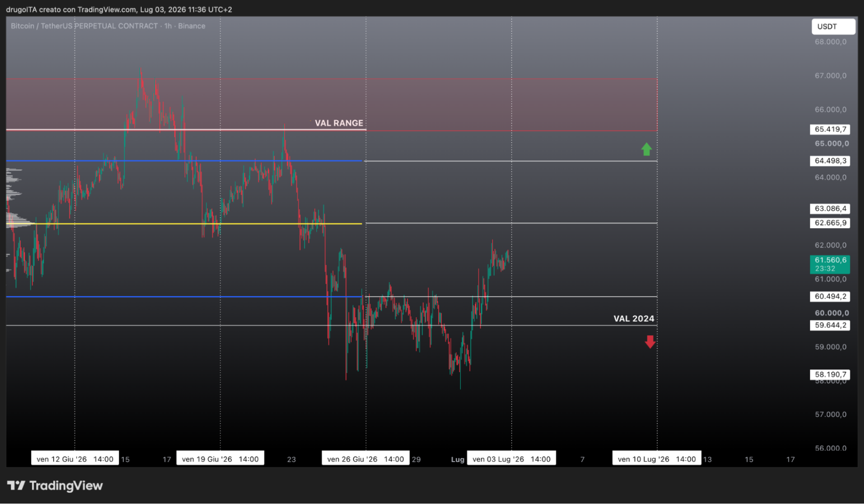Click the ven 03 Lug '26 date label
This screenshot has height=504, width=864.
click(511, 459)
